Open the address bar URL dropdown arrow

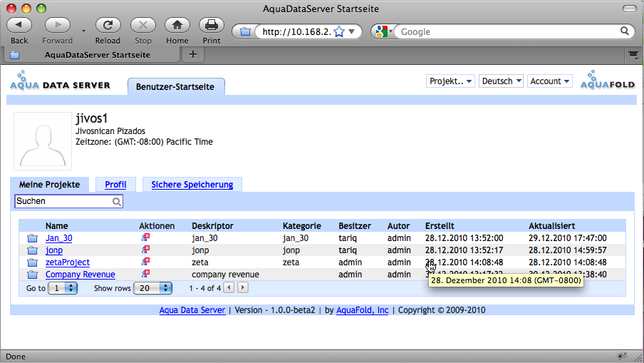(x=352, y=31)
